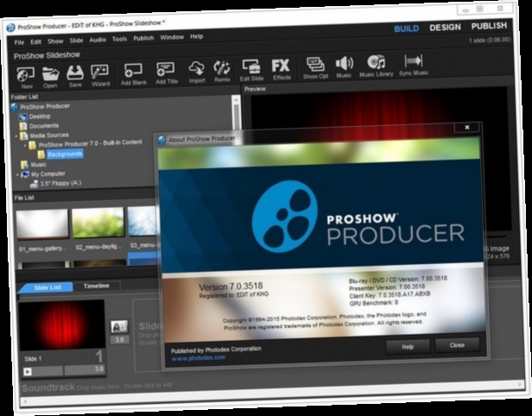
Task: Click the 3.0 transition time value
Action: [119, 340]
